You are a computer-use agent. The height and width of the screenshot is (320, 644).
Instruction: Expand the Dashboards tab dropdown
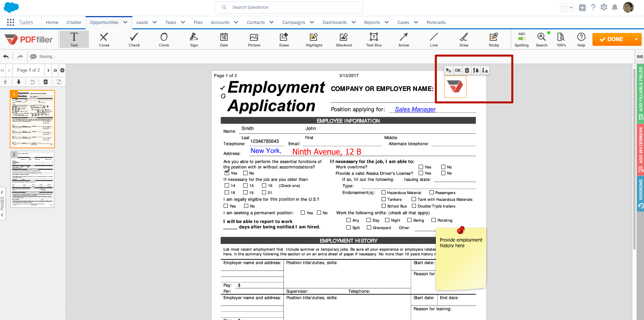tap(354, 22)
